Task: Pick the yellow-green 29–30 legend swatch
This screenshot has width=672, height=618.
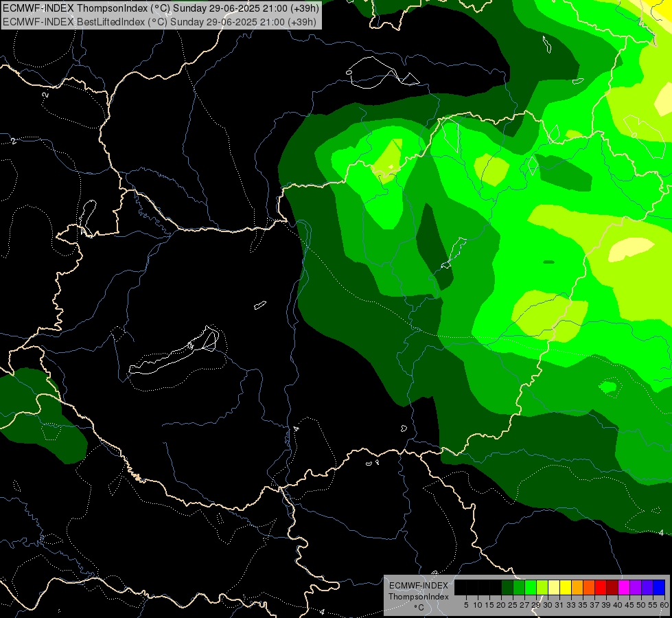Action: 542,587
